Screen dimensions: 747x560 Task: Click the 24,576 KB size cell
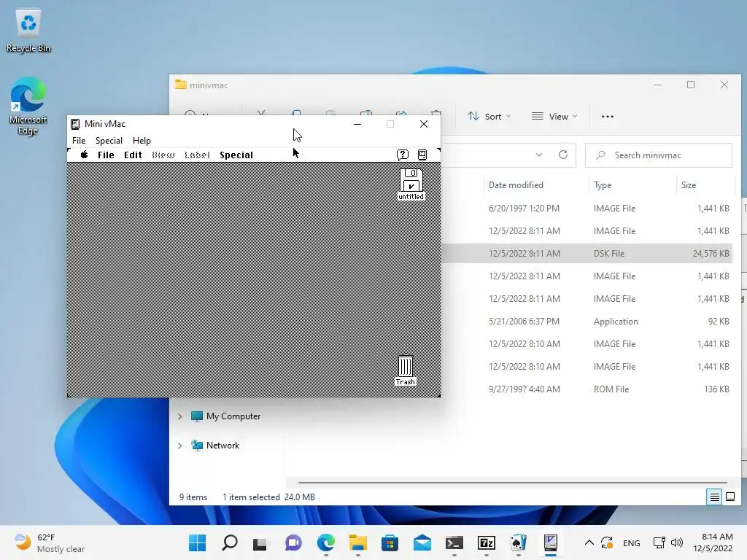point(711,253)
